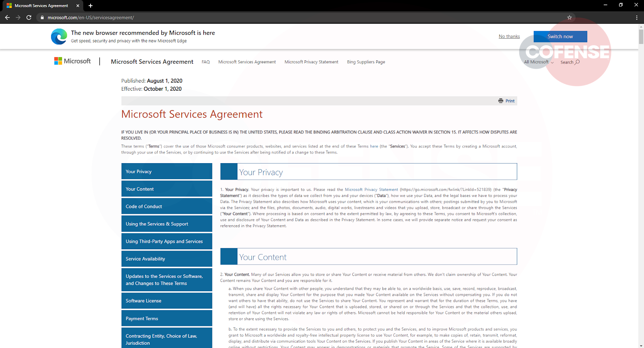Click the browser forward arrow
Image resolution: width=644 pixels, height=348 pixels.
pyautogui.click(x=18, y=17)
